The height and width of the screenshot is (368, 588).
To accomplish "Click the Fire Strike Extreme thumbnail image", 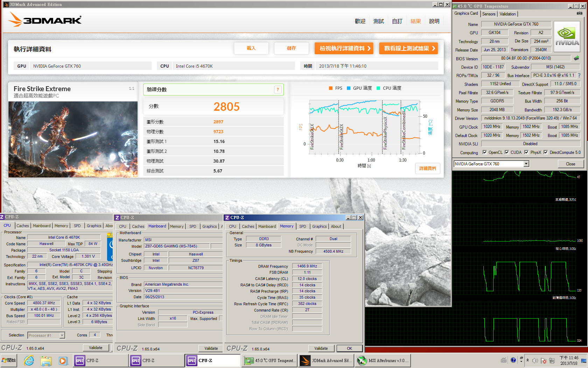I will [x=73, y=139].
